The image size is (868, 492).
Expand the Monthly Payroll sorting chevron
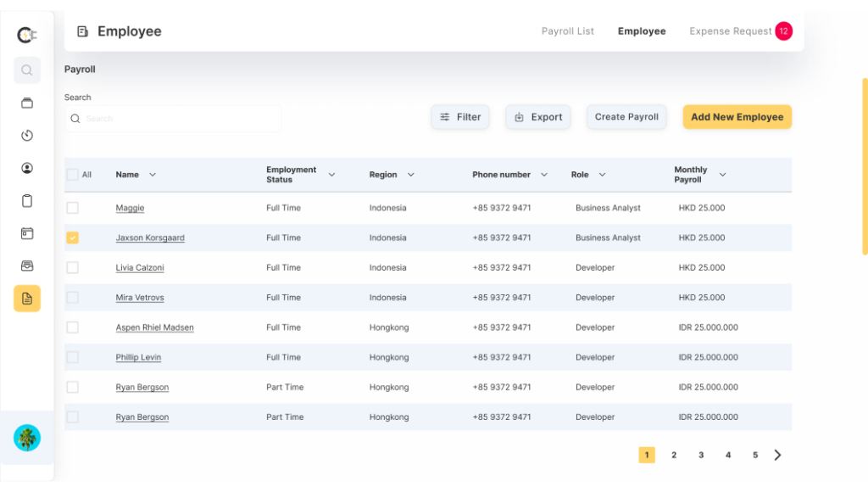(722, 175)
